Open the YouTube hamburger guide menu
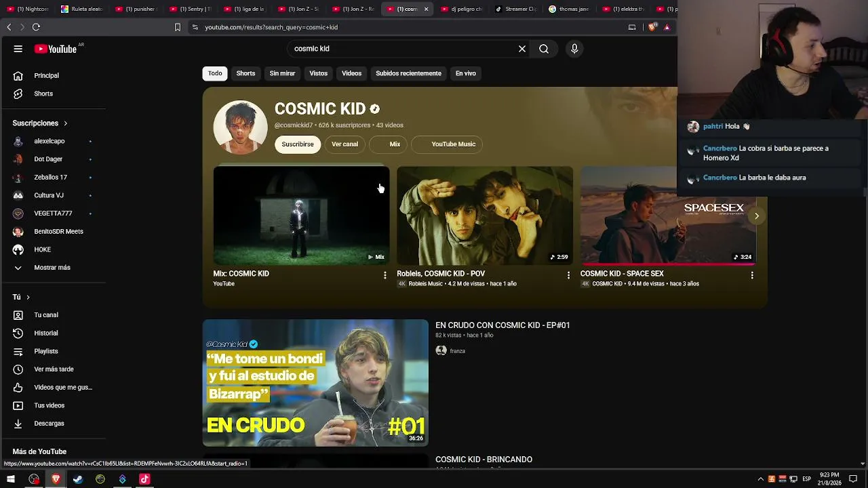The height and width of the screenshot is (488, 868). [18, 49]
